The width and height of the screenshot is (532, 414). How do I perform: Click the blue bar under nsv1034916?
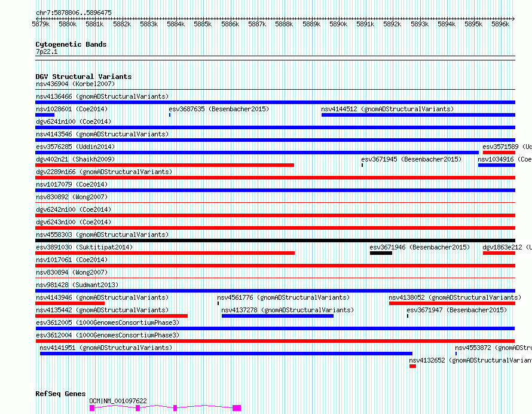pos(497,165)
